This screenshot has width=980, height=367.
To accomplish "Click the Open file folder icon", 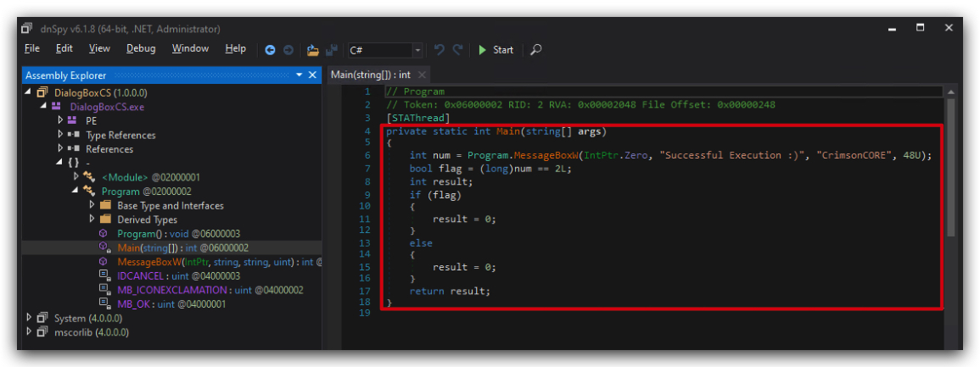I will [x=313, y=50].
